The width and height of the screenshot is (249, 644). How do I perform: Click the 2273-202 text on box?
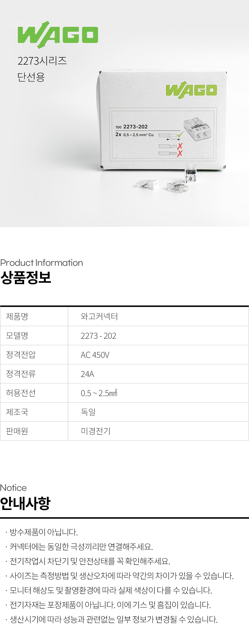pos(135,127)
